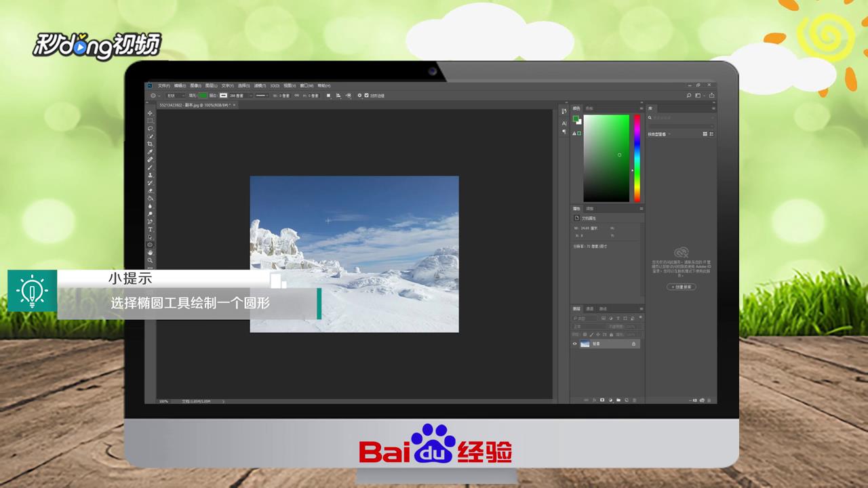
Task: Click the path alignment icon in options bar
Action: [x=338, y=96]
